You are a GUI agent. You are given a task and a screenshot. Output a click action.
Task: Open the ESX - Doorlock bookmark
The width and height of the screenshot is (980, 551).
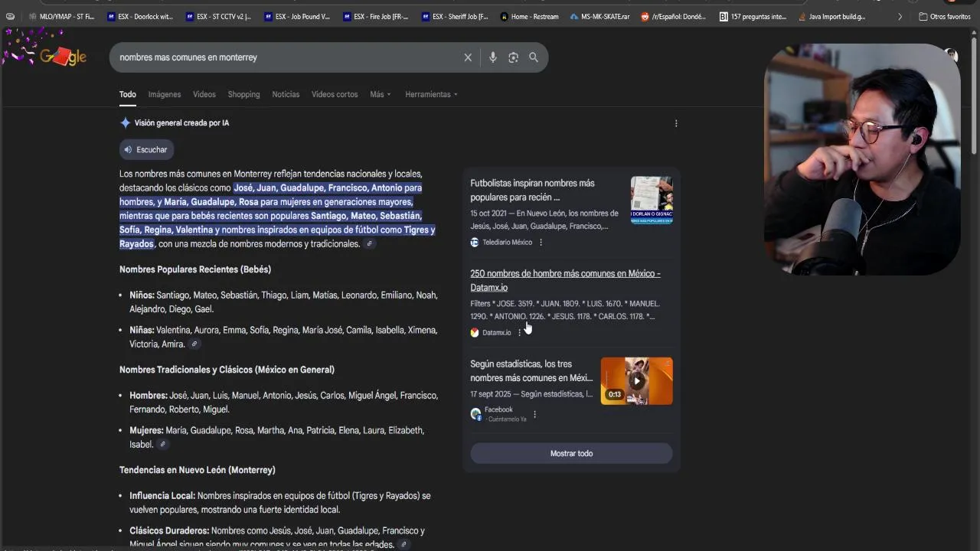(141, 16)
